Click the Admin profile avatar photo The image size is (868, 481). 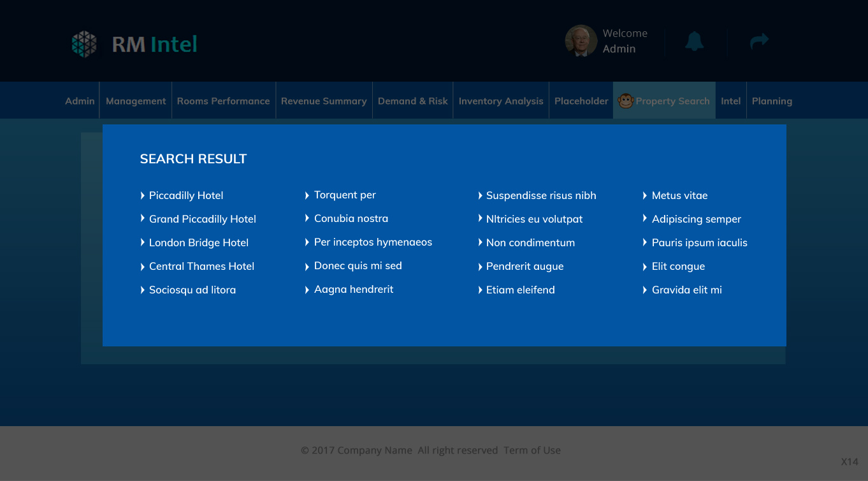click(x=581, y=41)
